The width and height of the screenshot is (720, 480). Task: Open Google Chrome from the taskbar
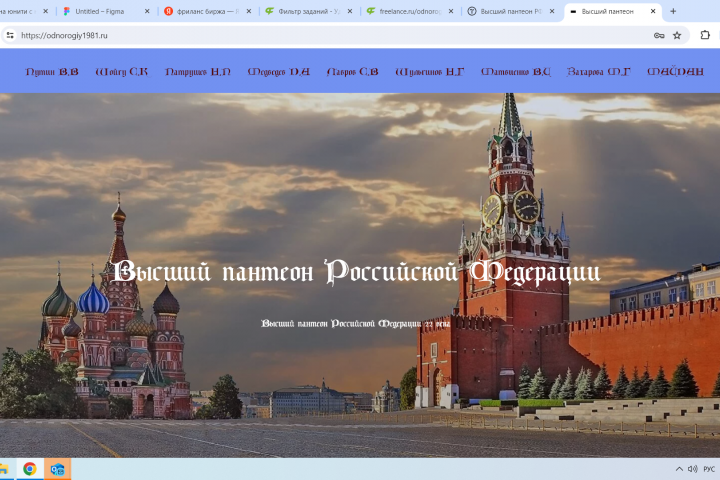pos(30,469)
